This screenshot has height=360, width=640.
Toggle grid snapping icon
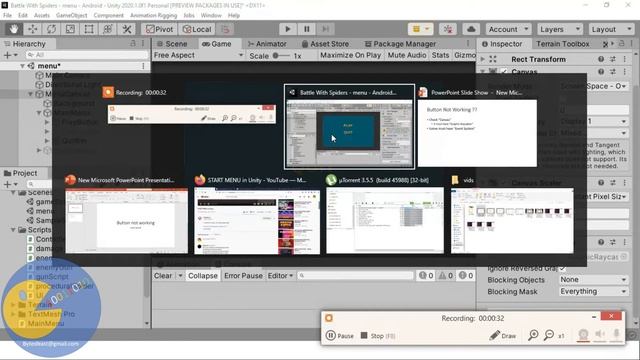pos(225,29)
